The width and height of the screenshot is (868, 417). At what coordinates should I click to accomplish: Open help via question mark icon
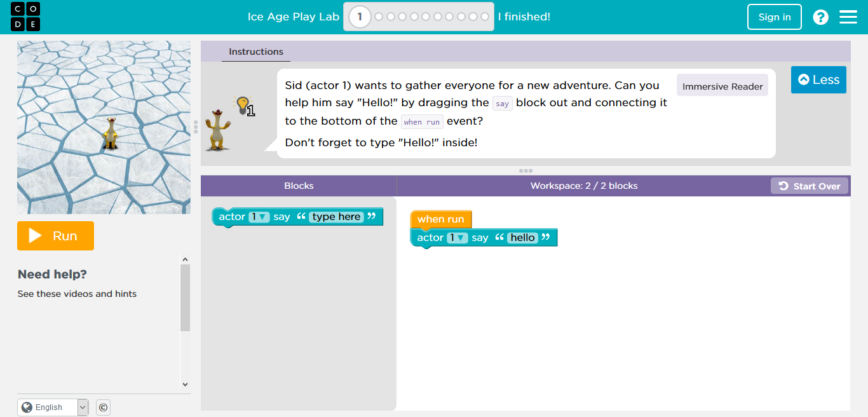(x=820, y=17)
